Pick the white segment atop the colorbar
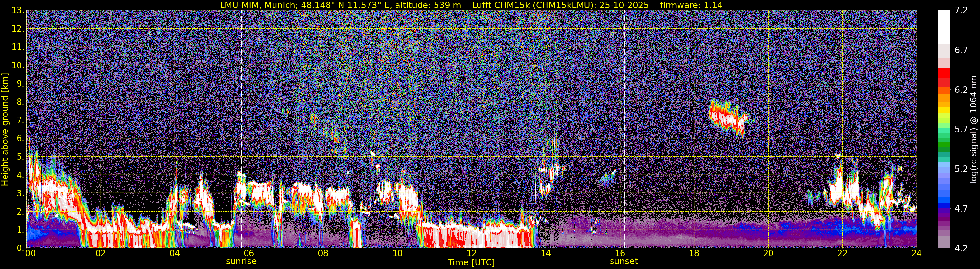This screenshot has width=980, height=269. click(944, 27)
